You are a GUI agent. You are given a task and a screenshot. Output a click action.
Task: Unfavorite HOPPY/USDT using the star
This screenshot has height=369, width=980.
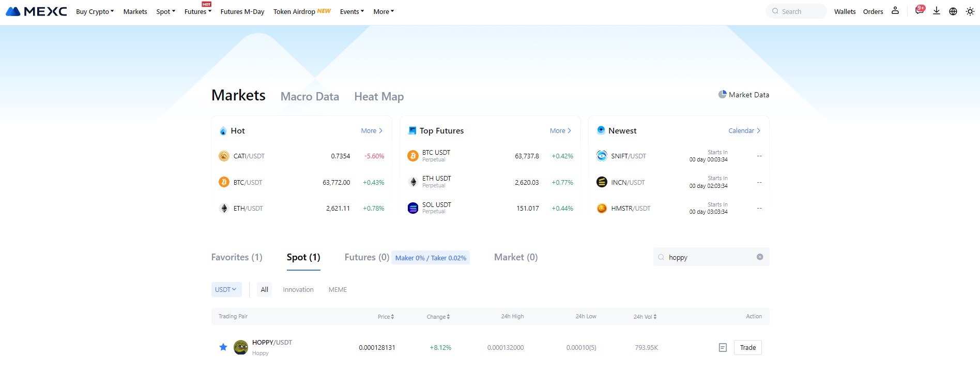(x=223, y=347)
